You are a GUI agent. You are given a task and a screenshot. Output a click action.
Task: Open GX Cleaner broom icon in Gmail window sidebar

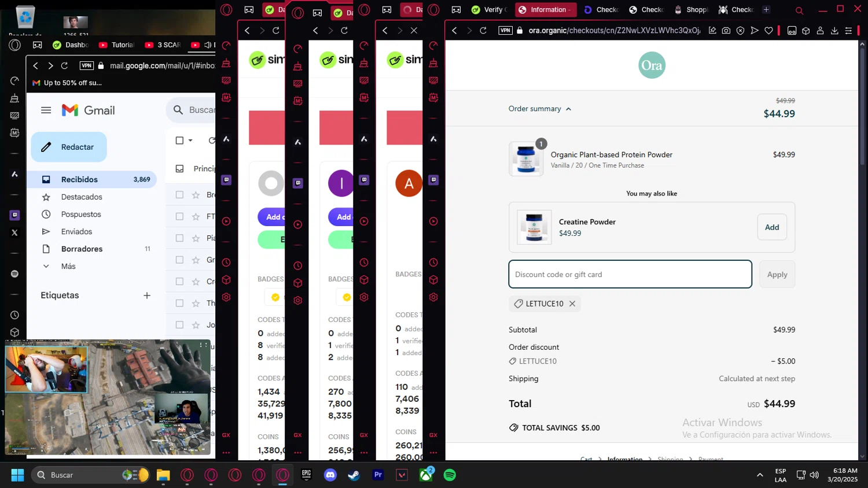14,98
